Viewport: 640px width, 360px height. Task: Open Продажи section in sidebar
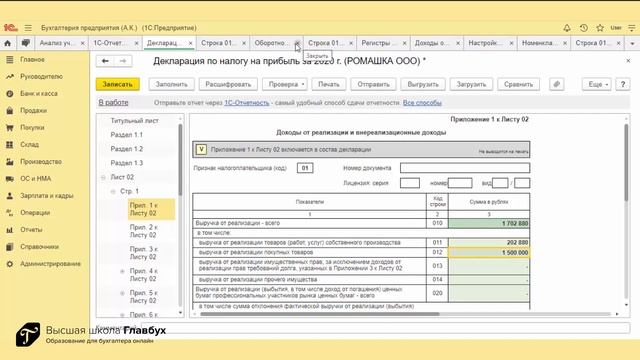coord(33,111)
